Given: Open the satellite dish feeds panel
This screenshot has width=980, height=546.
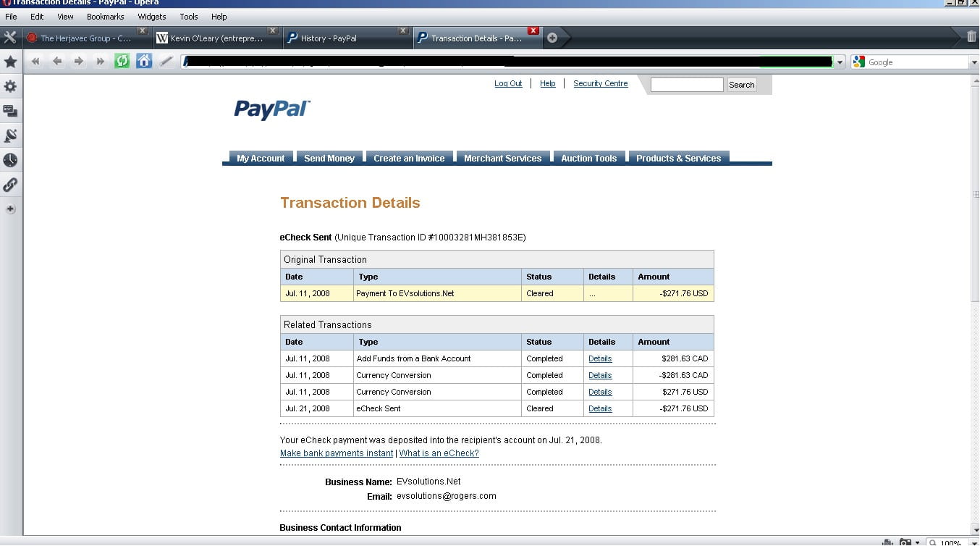Looking at the screenshot, I should click(10, 135).
